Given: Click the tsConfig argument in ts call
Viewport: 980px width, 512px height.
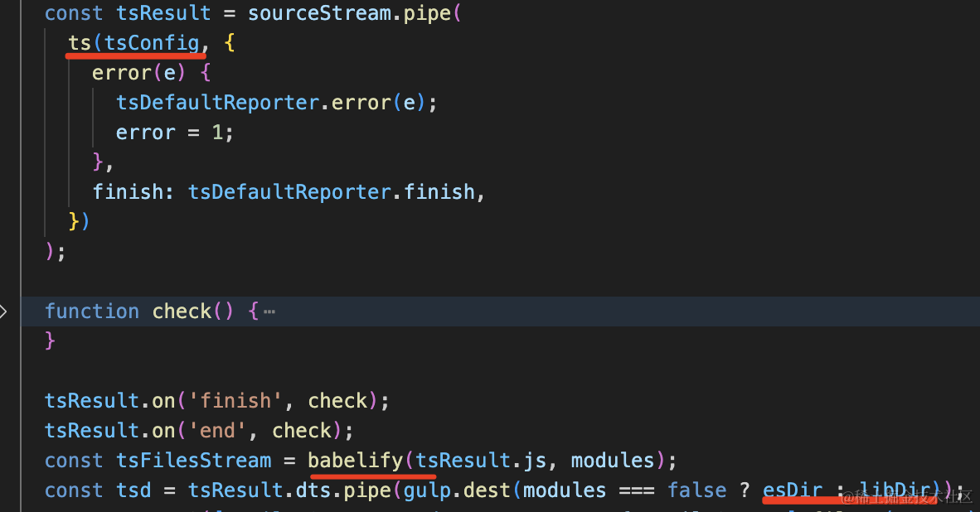Looking at the screenshot, I should tap(152, 42).
